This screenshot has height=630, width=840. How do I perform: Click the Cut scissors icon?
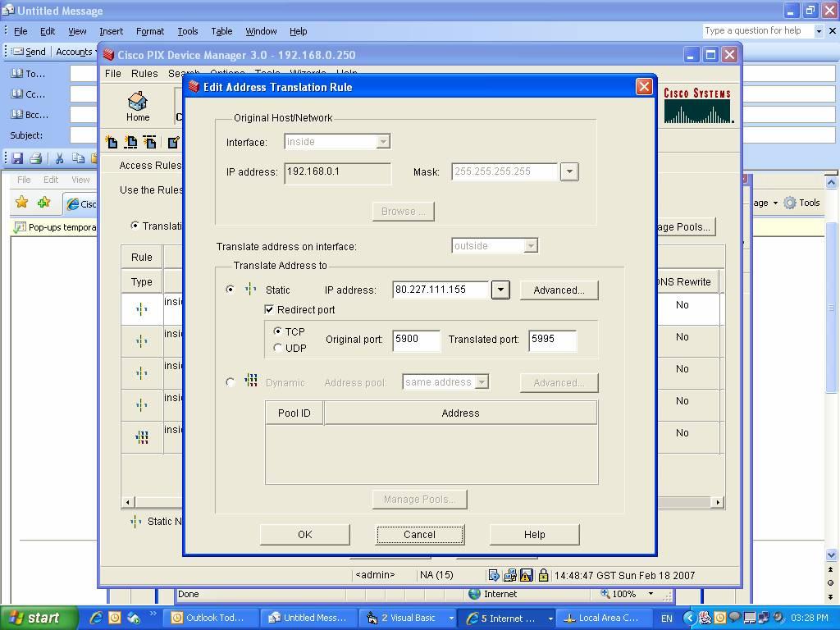pyautogui.click(x=59, y=158)
